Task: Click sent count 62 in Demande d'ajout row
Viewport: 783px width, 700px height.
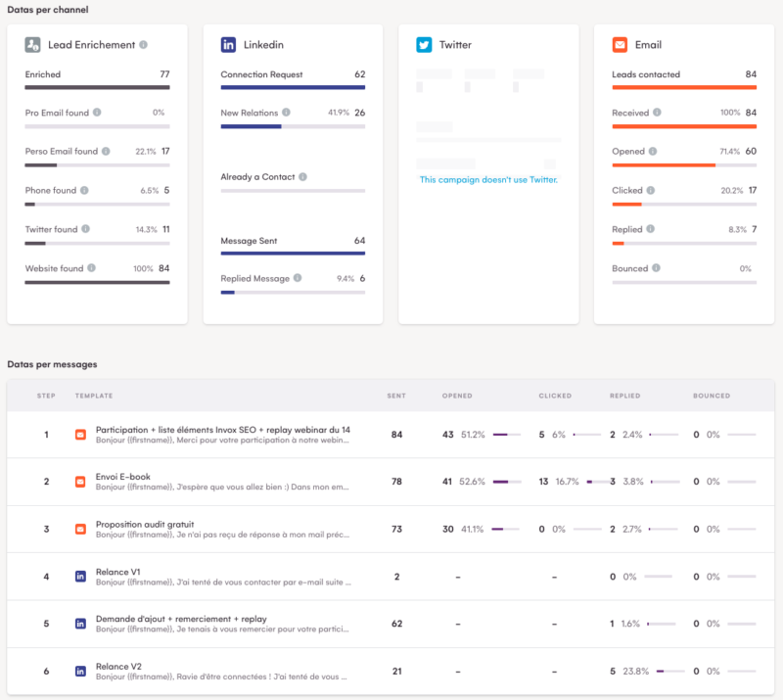Action: (x=396, y=624)
